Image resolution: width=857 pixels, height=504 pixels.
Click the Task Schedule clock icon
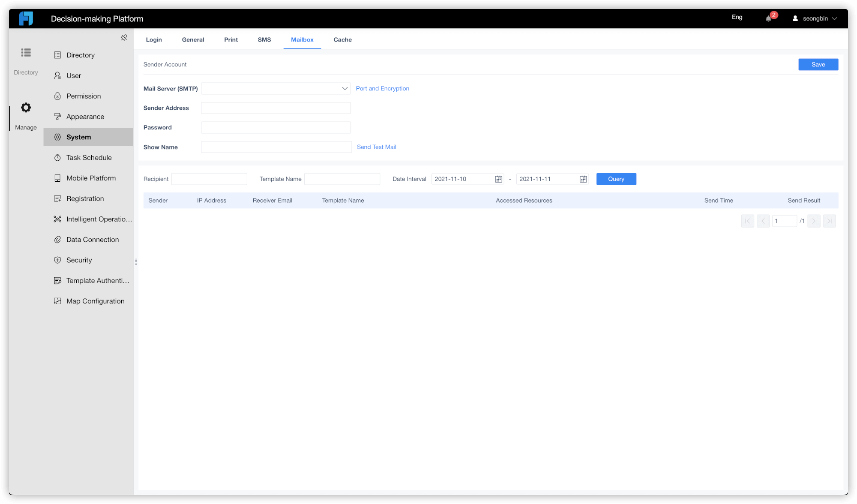tap(57, 158)
